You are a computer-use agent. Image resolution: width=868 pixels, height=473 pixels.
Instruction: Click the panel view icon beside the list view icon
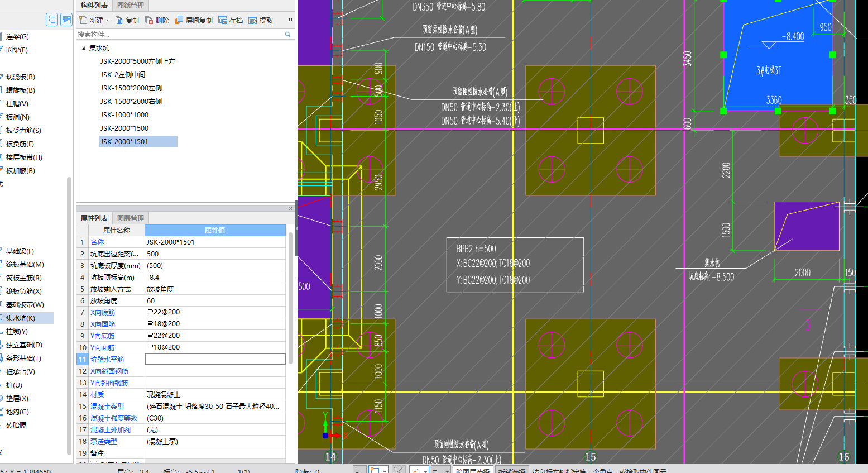click(x=66, y=20)
